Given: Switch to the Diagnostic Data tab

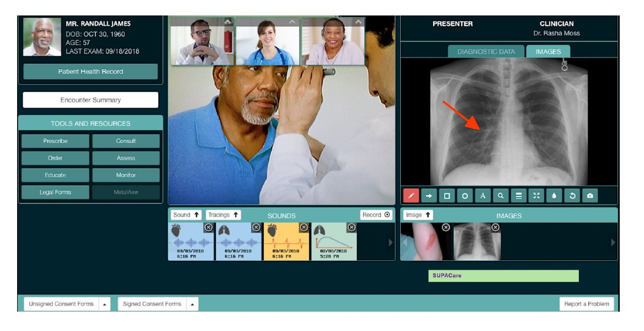Looking at the screenshot, I should point(486,51).
